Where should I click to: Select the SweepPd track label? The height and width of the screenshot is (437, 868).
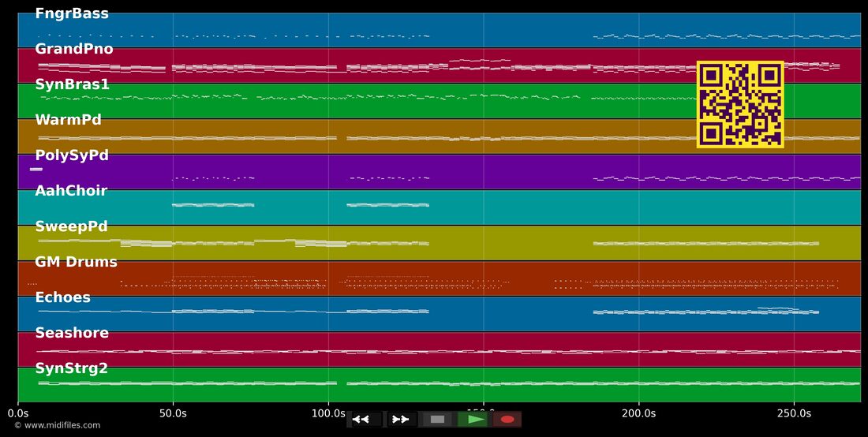point(71,226)
